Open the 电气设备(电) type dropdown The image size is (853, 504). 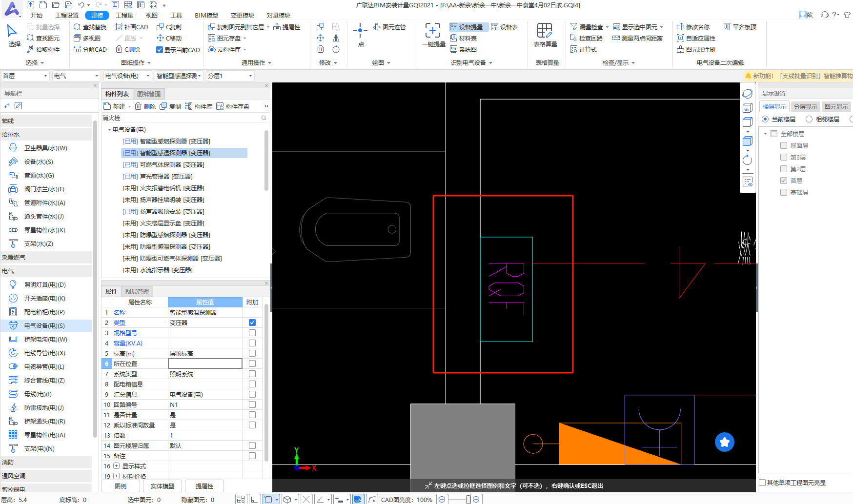(127, 76)
